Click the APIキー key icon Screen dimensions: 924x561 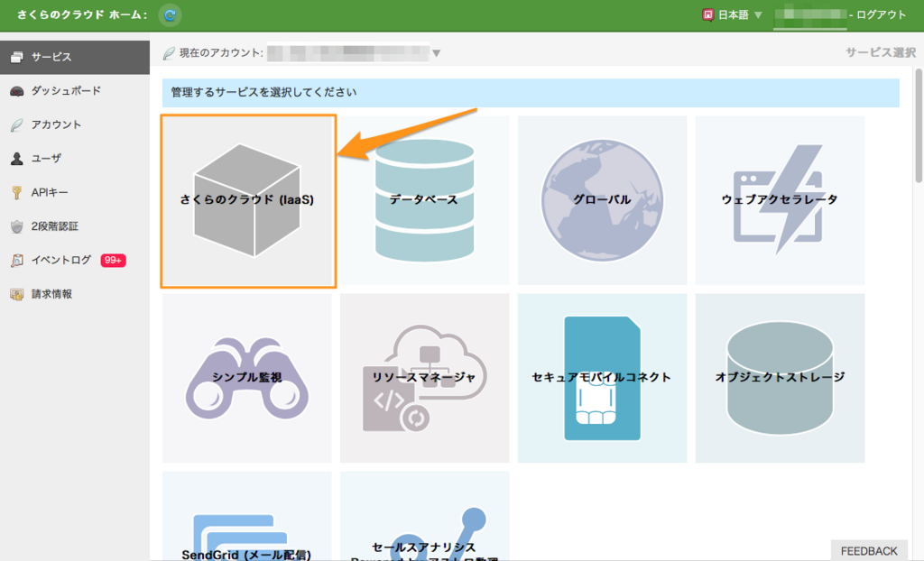pos(17,192)
